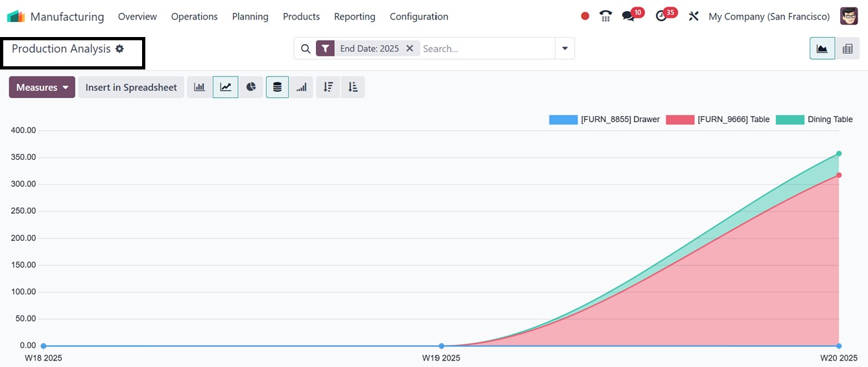Screen dimensions: 868x367
Task: Toggle stacked chart mode
Action: [277, 87]
